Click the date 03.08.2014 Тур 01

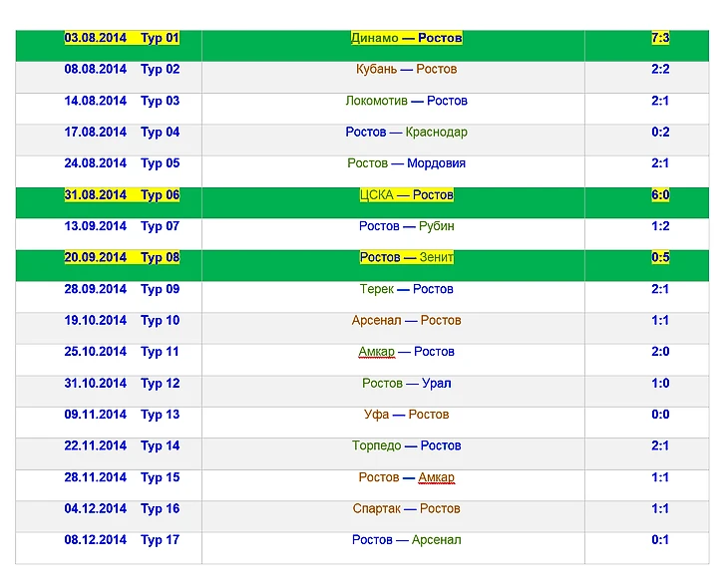(x=122, y=38)
